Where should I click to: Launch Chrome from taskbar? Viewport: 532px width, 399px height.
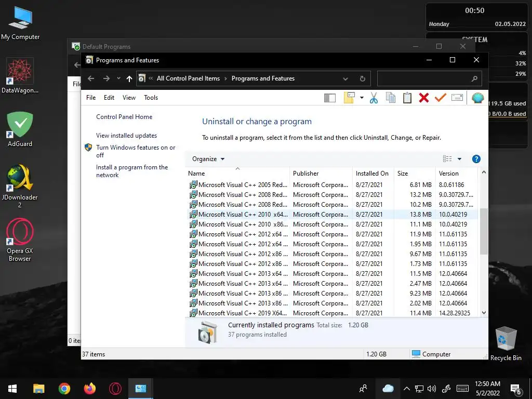point(64,389)
